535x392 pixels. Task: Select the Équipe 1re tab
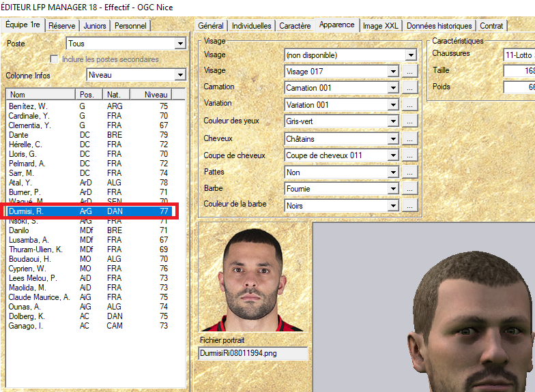(x=23, y=25)
